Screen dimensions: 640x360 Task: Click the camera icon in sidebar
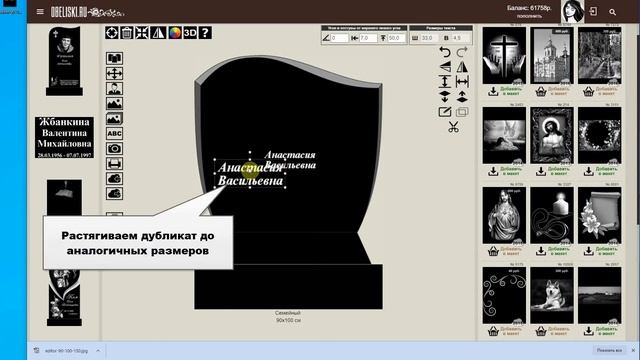click(x=114, y=149)
